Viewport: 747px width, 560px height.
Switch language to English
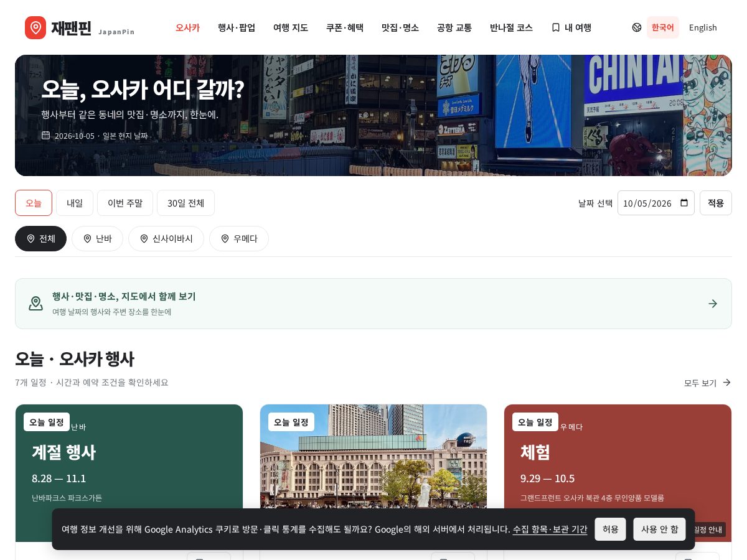tap(703, 27)
